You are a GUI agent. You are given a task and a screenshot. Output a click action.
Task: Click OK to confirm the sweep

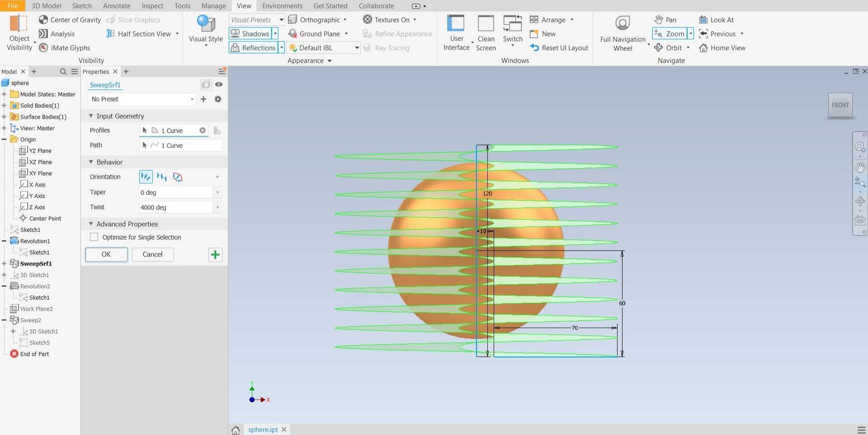106,254
